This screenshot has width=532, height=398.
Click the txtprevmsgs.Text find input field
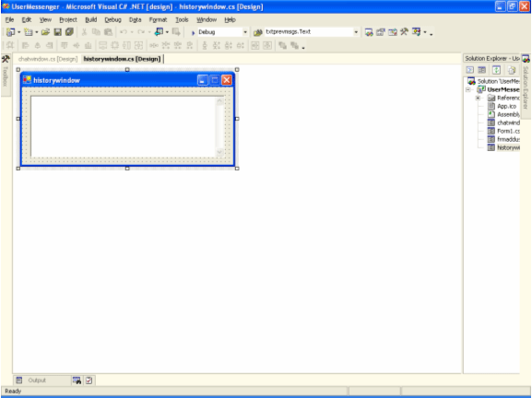tap(308, 32)
